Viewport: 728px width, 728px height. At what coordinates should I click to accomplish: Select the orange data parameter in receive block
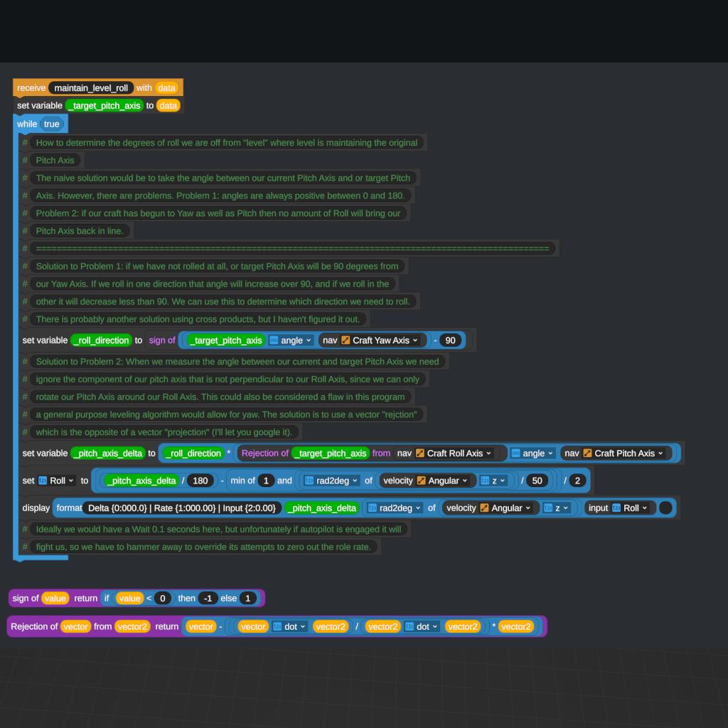[x=166, y=88]
